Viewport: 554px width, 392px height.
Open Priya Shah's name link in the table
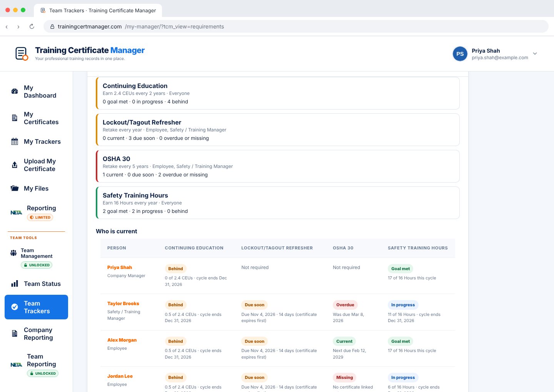coord(120,267)
